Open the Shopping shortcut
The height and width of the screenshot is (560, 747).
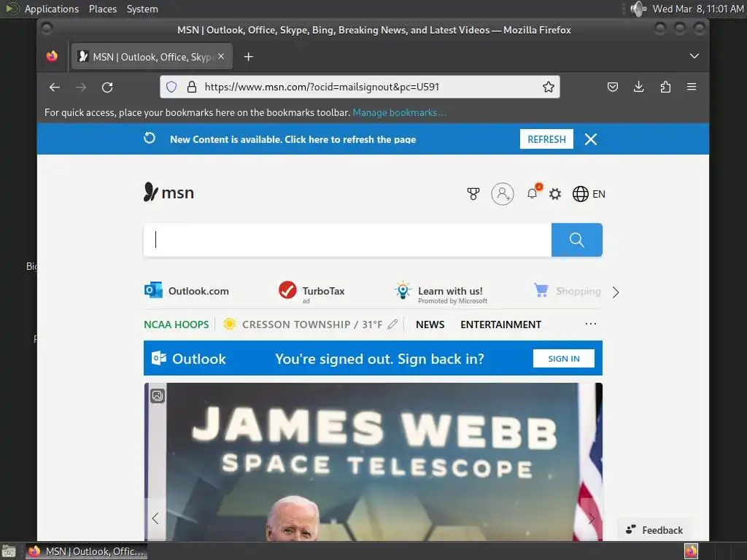567,290
